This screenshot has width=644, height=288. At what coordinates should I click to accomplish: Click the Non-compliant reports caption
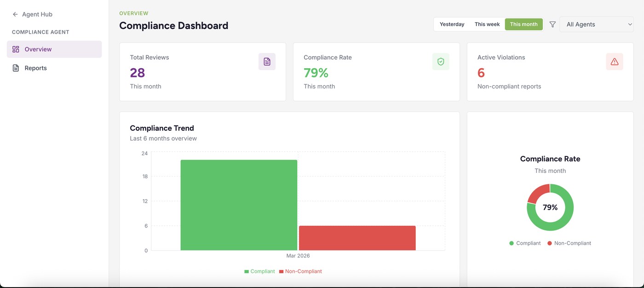pyautogui.click(x=509, y=87)
